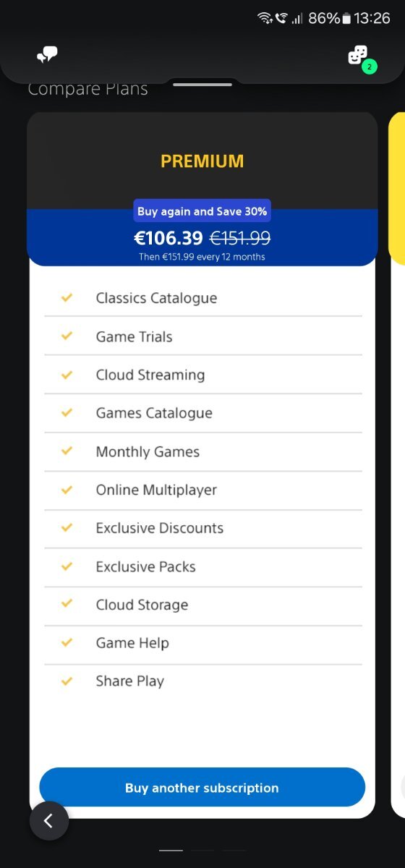
Task: Tap the Buy again and Save 30% badge
Action: click(x=202, y=211)
